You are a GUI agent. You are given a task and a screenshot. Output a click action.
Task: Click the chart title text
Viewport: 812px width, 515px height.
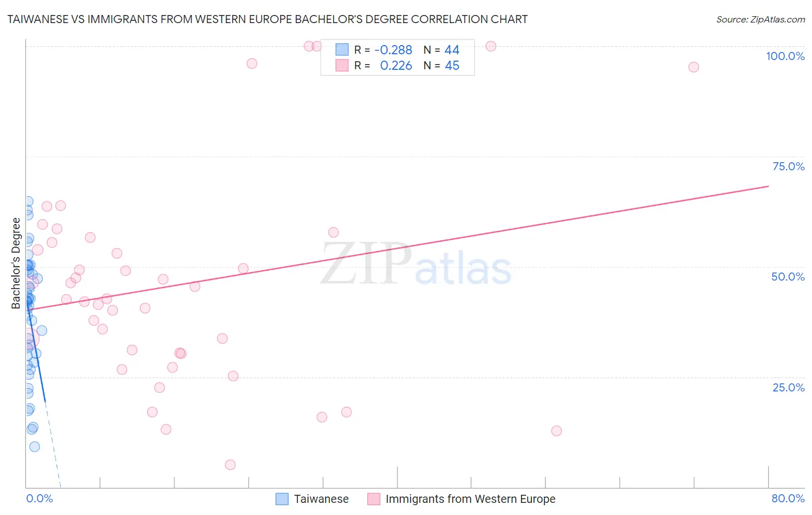(x=267, y=19)
